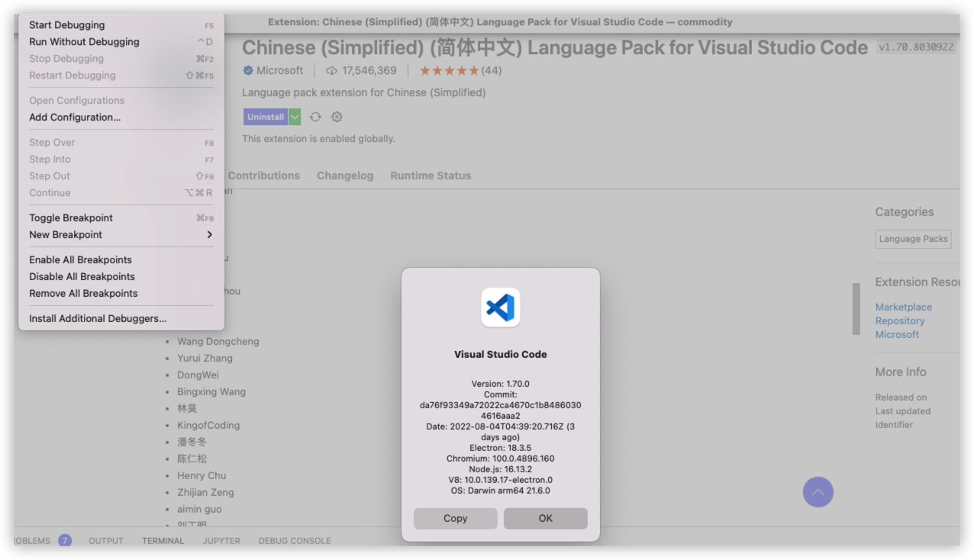974x560 pixels.
Task: Click the scroll-to-top arrow button
Action: 818,492
